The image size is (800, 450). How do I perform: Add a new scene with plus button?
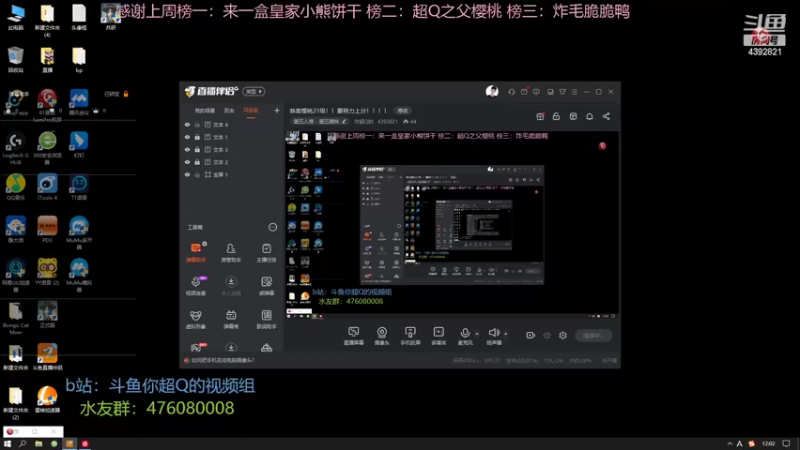pyautogui.click(x=277, y=110)
